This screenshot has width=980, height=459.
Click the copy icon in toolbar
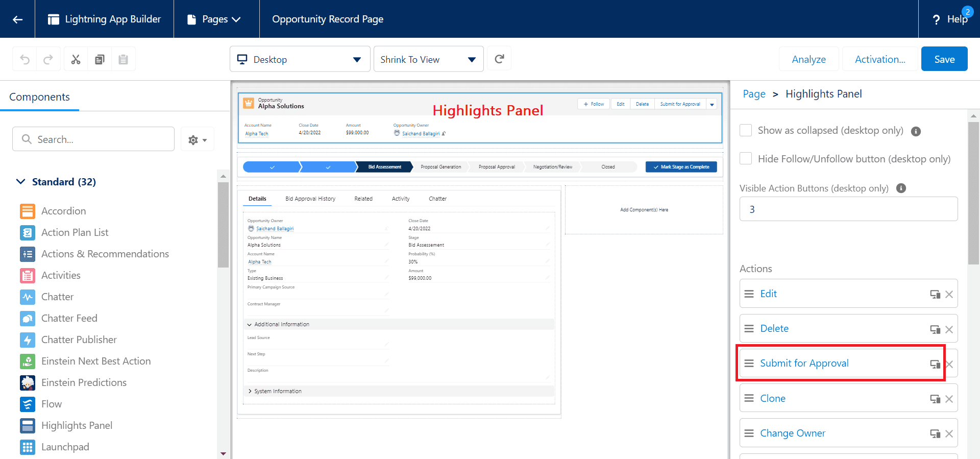click(100, 59)
